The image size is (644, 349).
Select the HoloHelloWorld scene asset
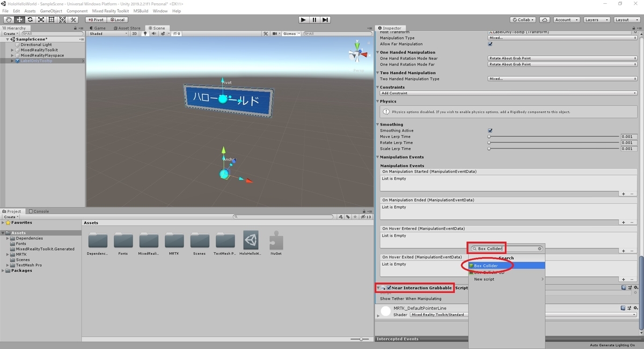click(x=251, y=240)
